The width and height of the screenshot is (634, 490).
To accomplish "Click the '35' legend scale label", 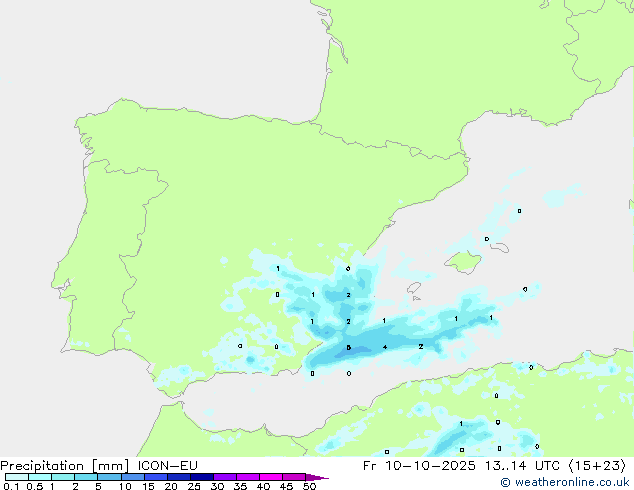I will click(240, 486).
